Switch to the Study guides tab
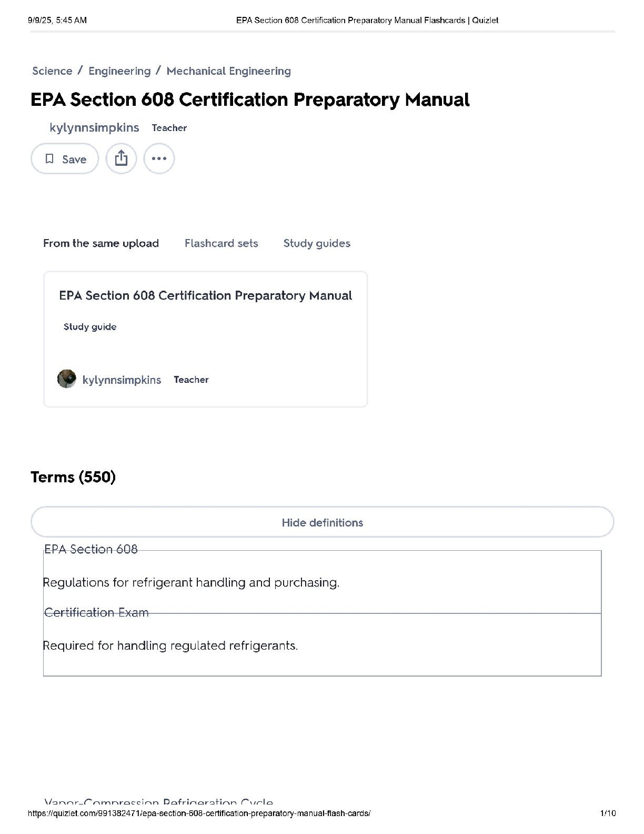Viewport: 644px width, 834px height. pyautogui.click(x=317, y=243)
